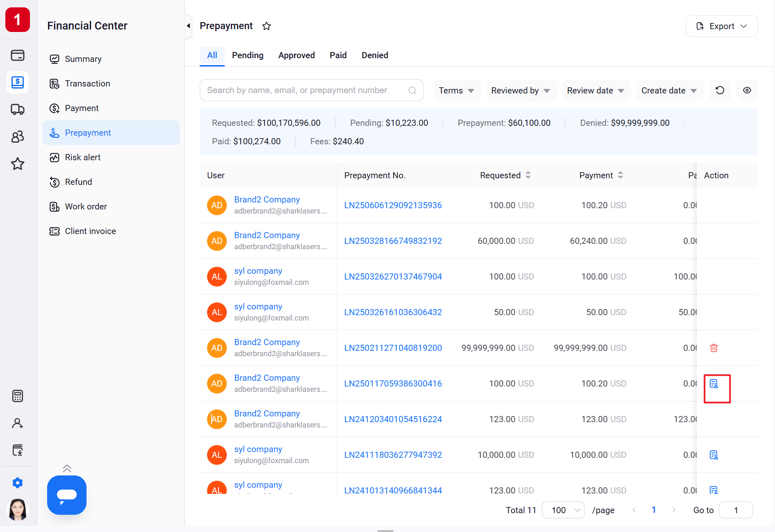Switch to the Denied tab
The height and width of the screenshot is (532, 775).
point(375,55)
